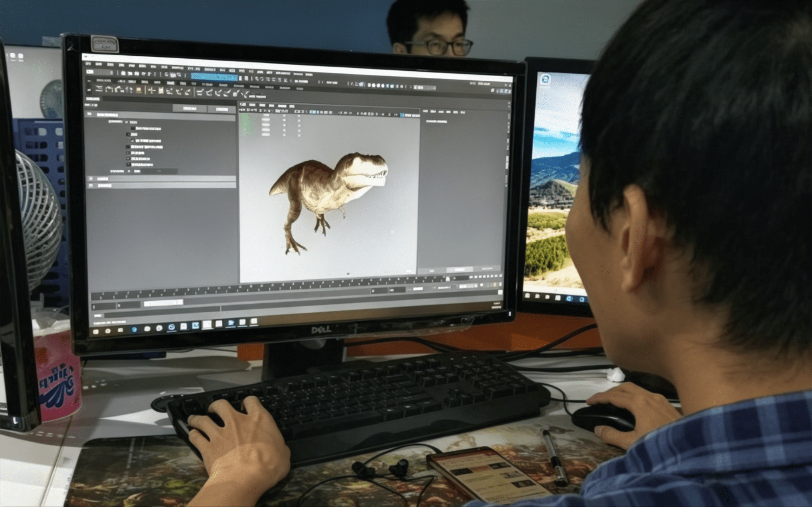Toggle the topmost checkbox in the settings list
The width and height of the screenshot is (812, 507).
coord(133,128)
